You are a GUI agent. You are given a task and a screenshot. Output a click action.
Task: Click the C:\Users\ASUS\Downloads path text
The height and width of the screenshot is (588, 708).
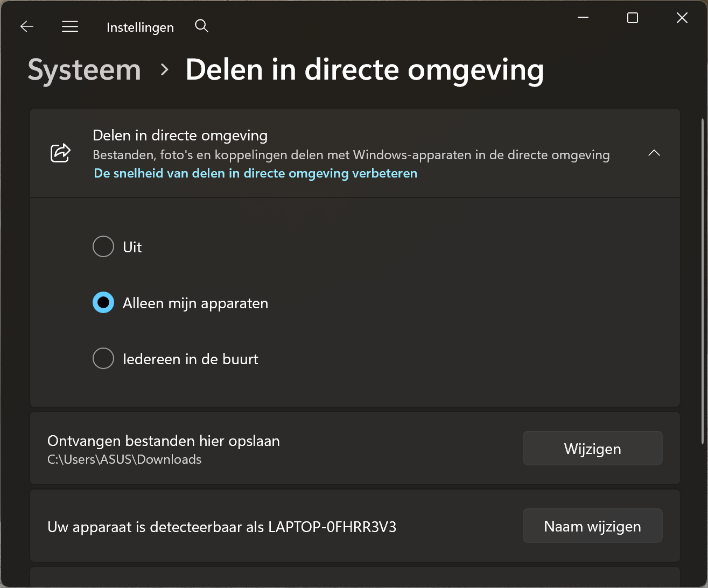pos(124,459)
